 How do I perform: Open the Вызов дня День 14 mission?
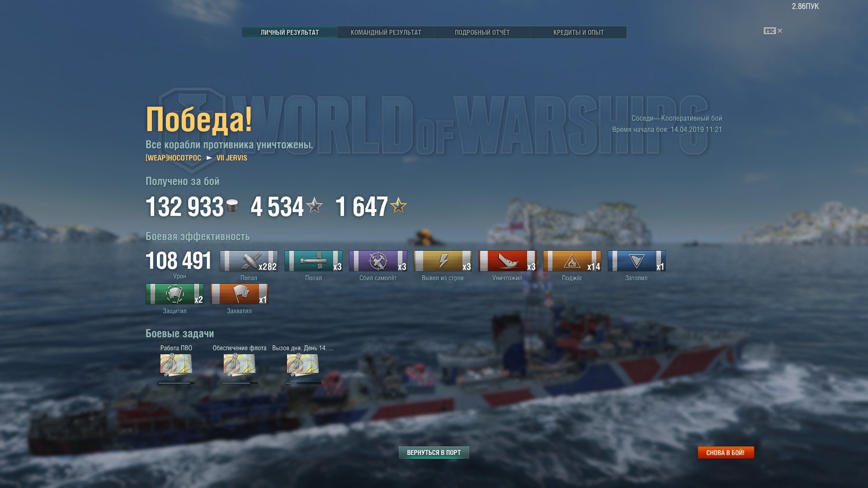point(303,365)
